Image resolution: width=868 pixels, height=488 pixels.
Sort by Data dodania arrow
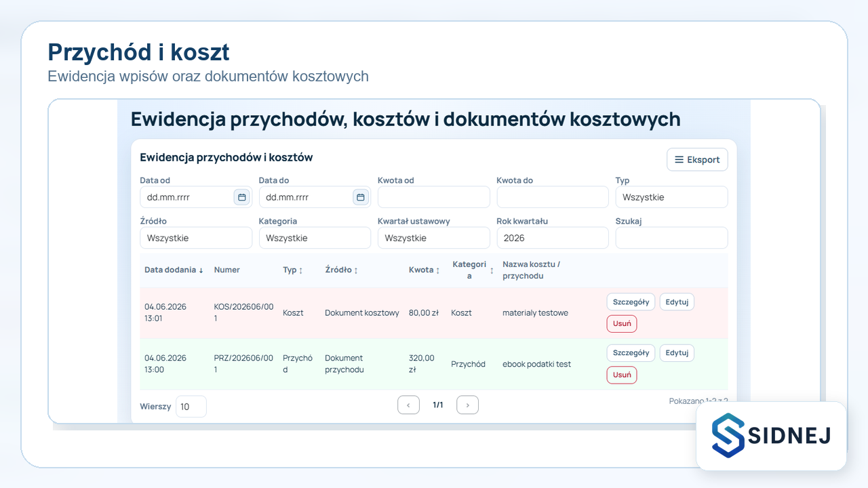point(201,270)
